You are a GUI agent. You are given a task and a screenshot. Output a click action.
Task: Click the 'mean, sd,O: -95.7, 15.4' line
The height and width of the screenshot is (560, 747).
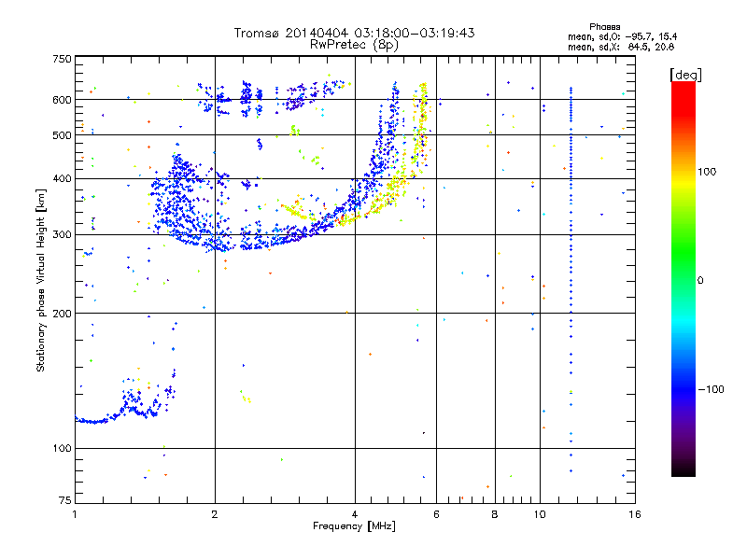tap(622, 36)
